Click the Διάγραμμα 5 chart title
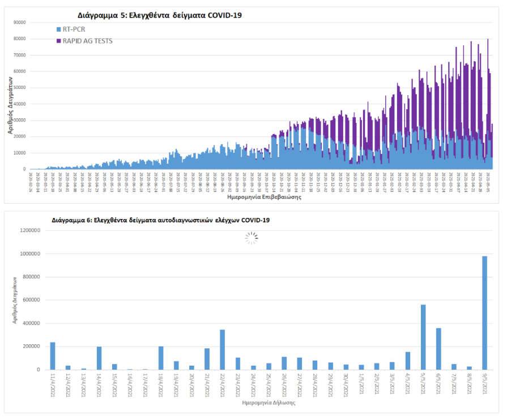Image resolution: width=507 pixels, height=420 pixels. (x=159, y=15)
